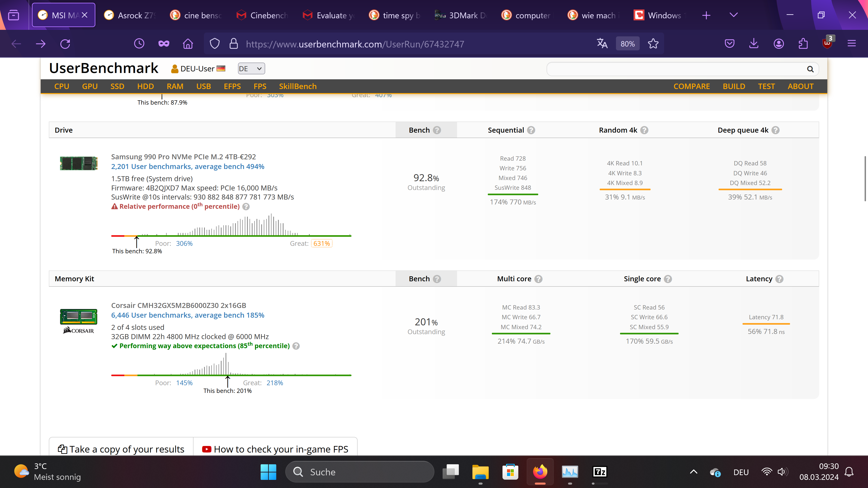Viewport: 868px width, 488px height.
Task: Click Take a copy of your results
Action: click(121, 449)
